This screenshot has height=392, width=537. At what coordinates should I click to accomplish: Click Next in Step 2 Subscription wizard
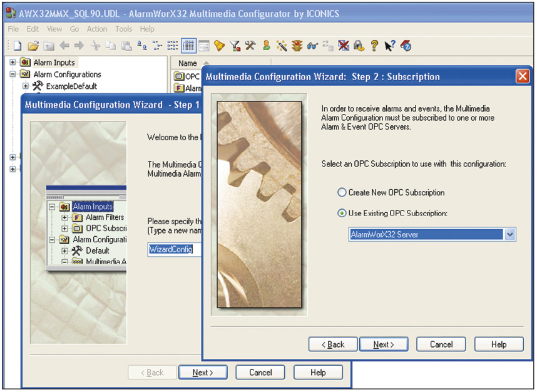384,344
